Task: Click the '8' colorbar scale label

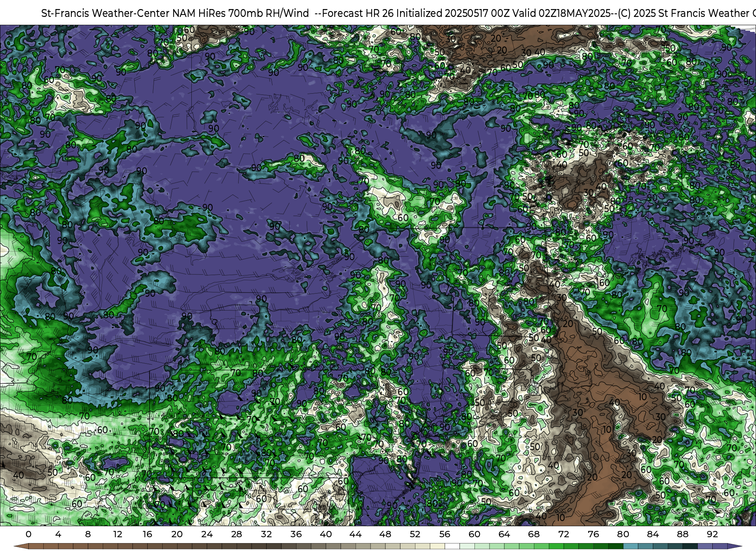Action: tap(88, 534)
